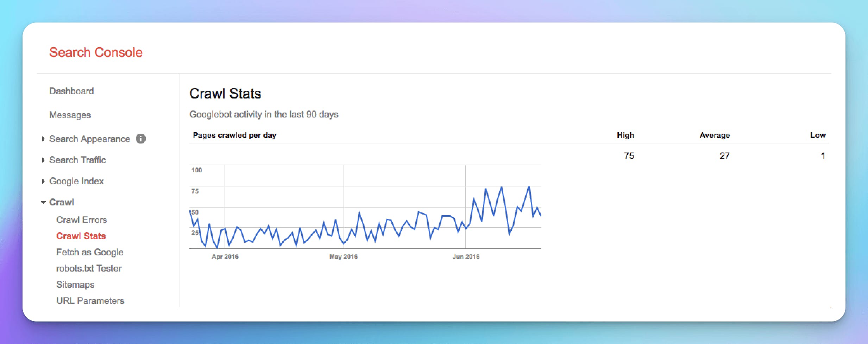The image size is (868, 344).
Task: Click the highest peak on crawl chart
Action: click(529, 187)
